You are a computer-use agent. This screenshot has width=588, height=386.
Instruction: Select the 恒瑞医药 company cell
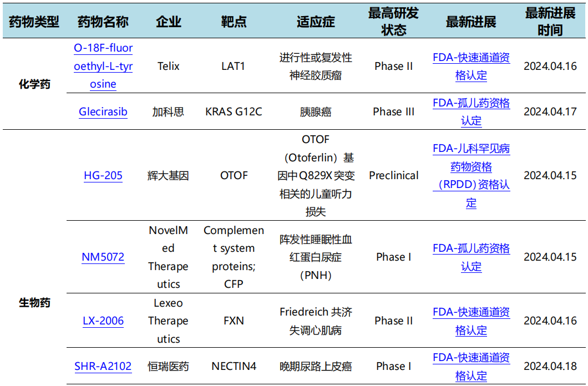[x=168, y=366]
